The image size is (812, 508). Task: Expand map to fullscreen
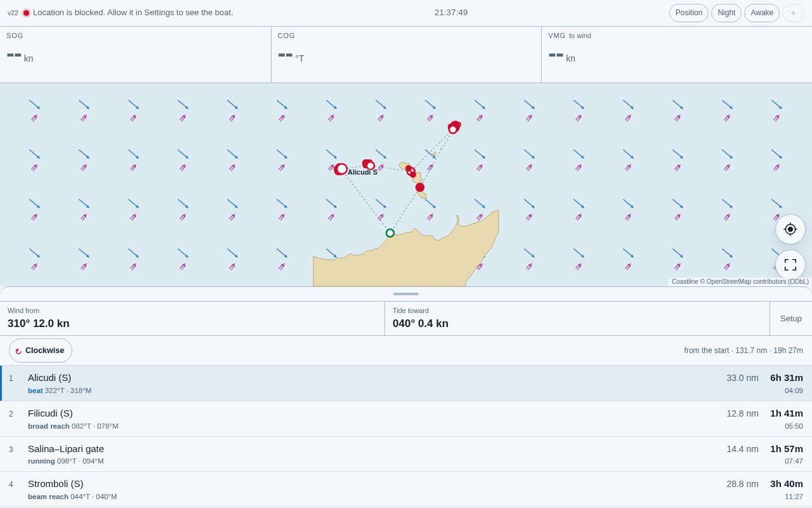point(790,265)
